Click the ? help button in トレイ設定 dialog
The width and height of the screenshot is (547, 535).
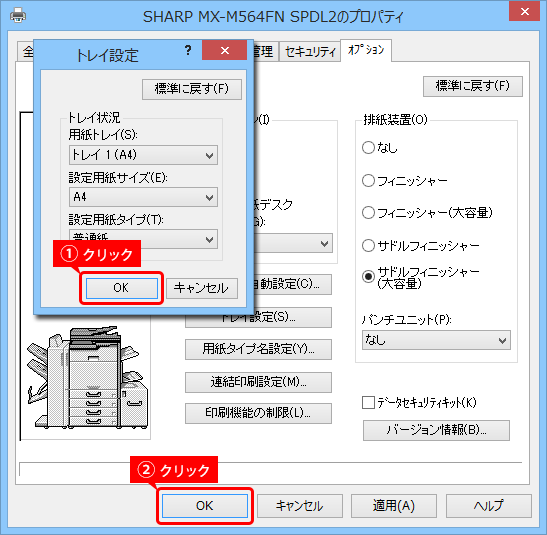click(x=188, y=50)
